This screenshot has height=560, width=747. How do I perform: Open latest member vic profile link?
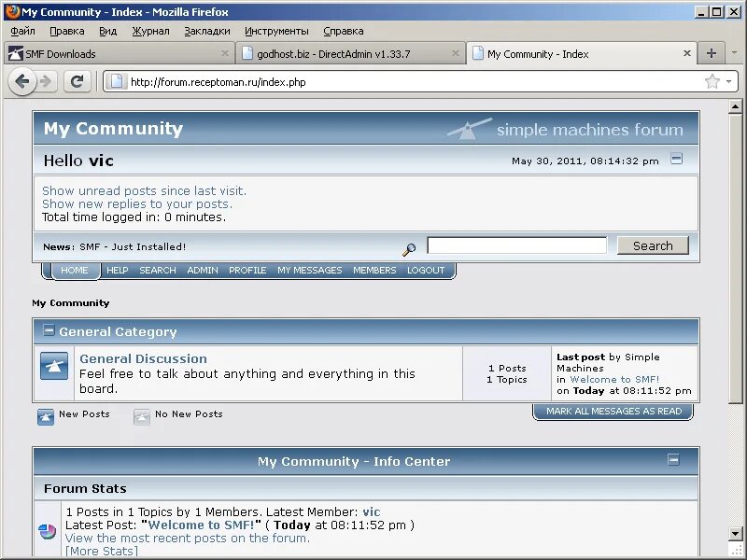pos(371,511)
